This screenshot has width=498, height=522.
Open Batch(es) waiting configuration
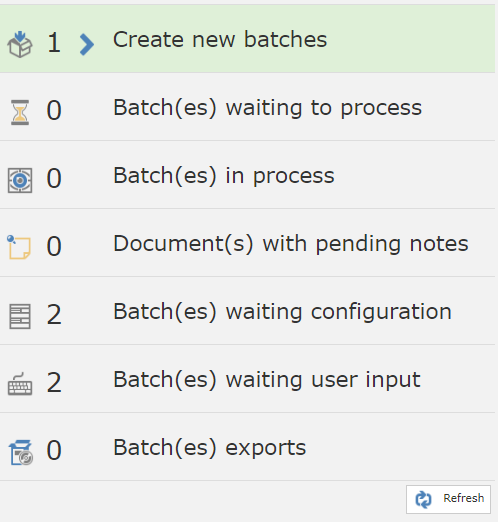tap(247, 311)
